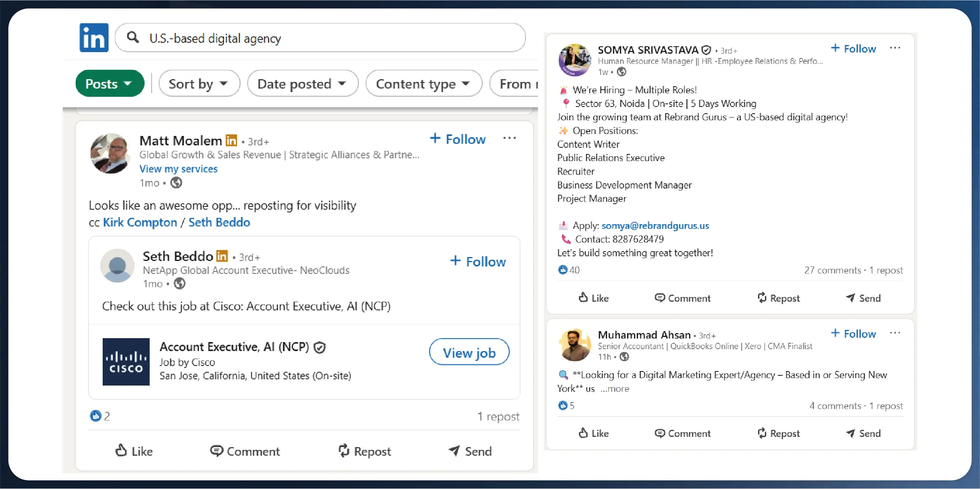Click the LinkedIn logo icon
The width and height of the screenshot is (980, 489).
coord(94,38)
